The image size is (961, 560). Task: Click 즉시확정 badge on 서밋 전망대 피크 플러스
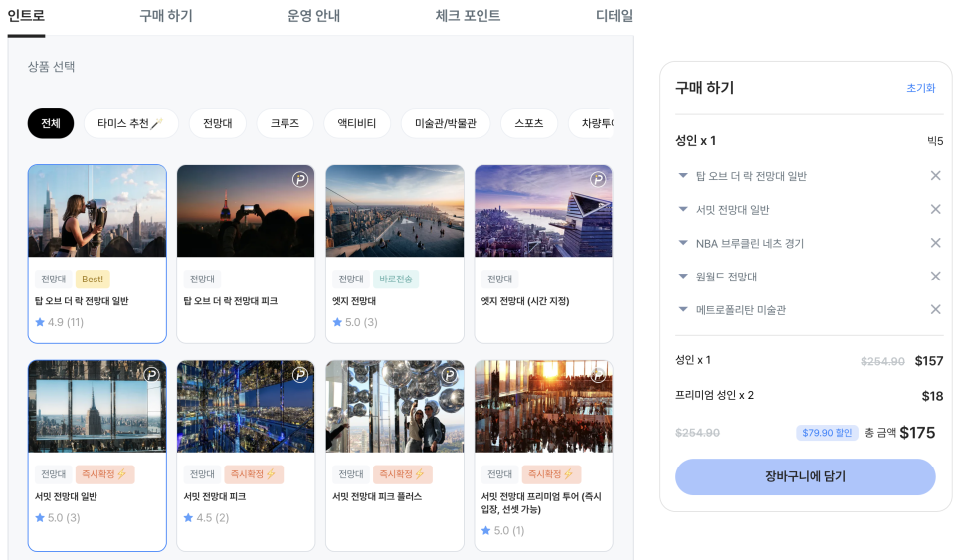click(402, 474)
